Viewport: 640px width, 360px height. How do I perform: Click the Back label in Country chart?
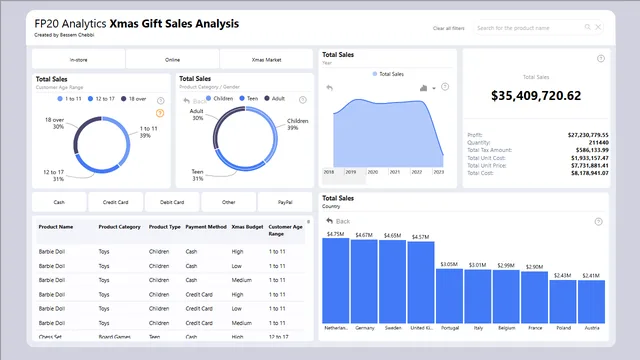[x=343, y=221]
